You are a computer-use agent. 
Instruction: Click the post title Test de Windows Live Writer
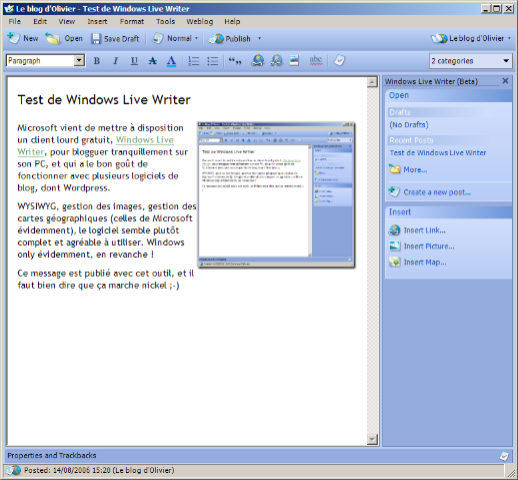pyautogui.click(x=104, y=100)
